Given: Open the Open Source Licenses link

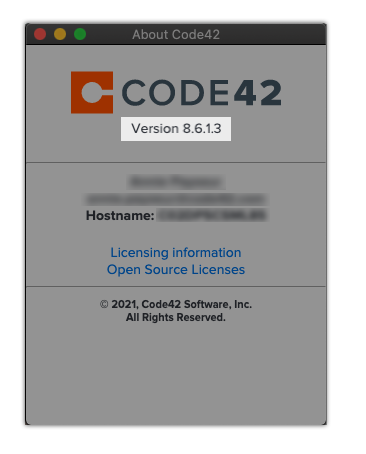Looking at the screenshot, I should pos(176,270).
